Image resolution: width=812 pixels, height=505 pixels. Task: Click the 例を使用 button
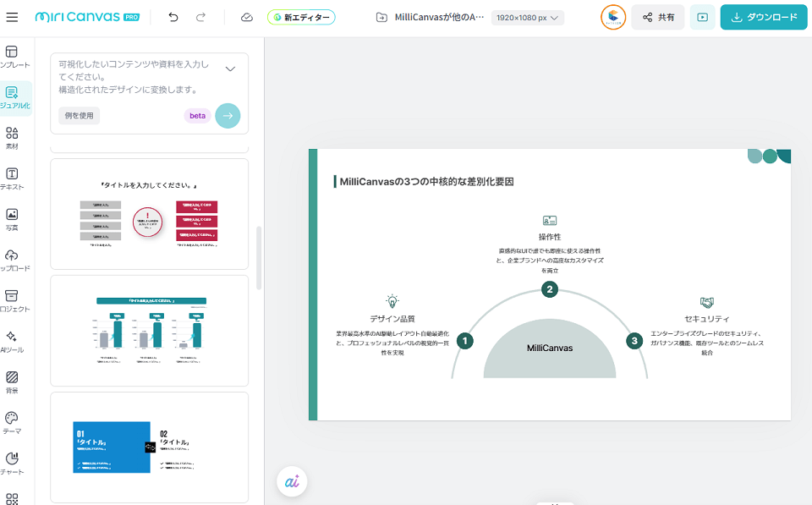[x=80, y=116]
